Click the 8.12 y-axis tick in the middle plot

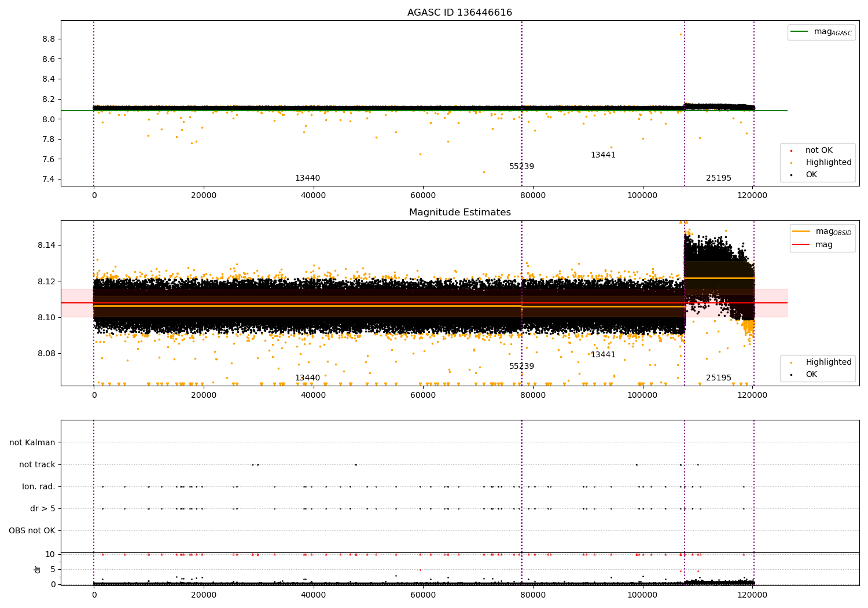click(46, 281)
